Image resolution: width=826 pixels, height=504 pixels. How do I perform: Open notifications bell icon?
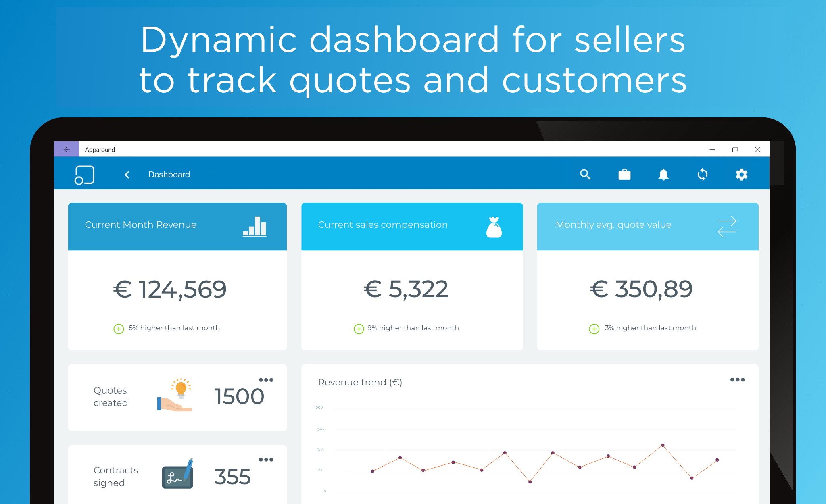point(663,174)
